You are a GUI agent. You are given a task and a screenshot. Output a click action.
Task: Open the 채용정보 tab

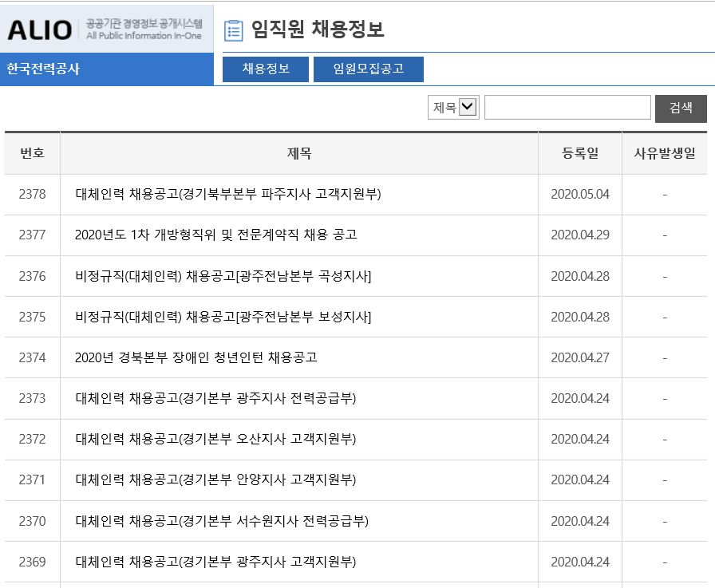pyautogui.click(x=266, y=69)
